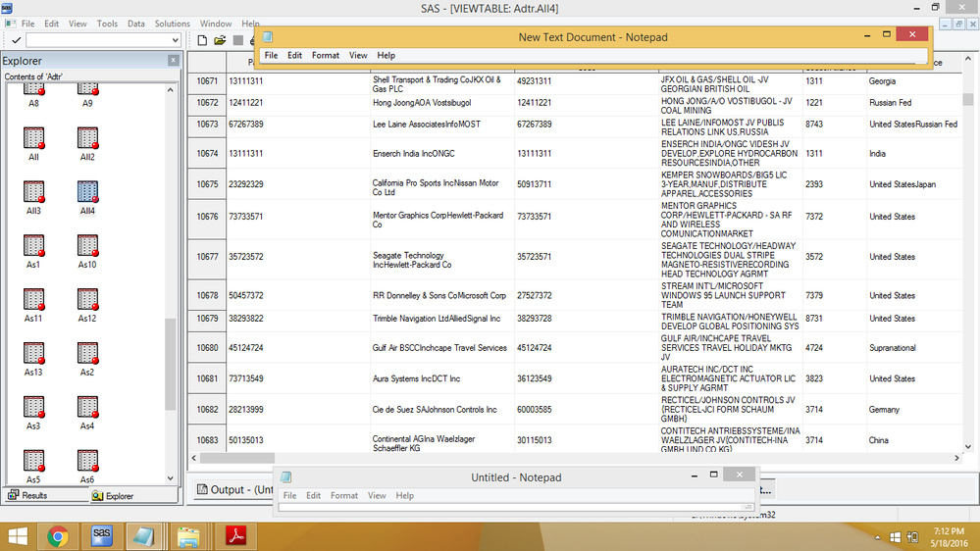Click the SAS Open folder toolbar icon
Image resolution: width=980 pixels, height=551 pixels.
tap(220, 40)
